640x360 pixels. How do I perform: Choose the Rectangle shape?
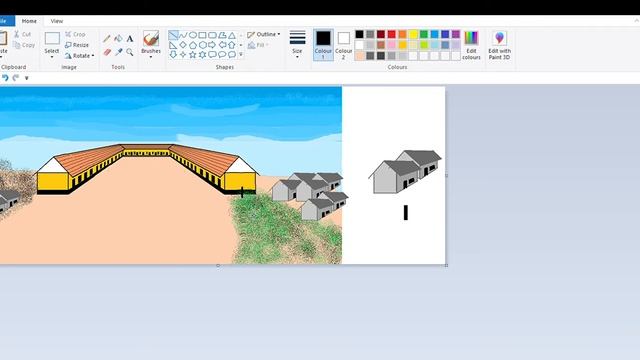(202, 35)
